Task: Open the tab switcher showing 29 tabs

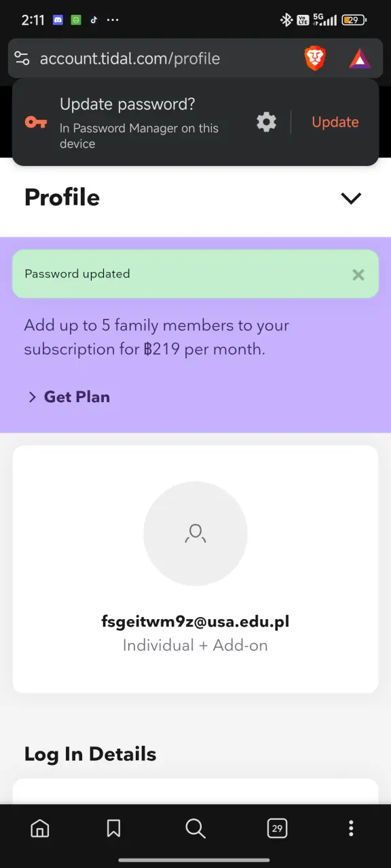Action: pos(277,828)
